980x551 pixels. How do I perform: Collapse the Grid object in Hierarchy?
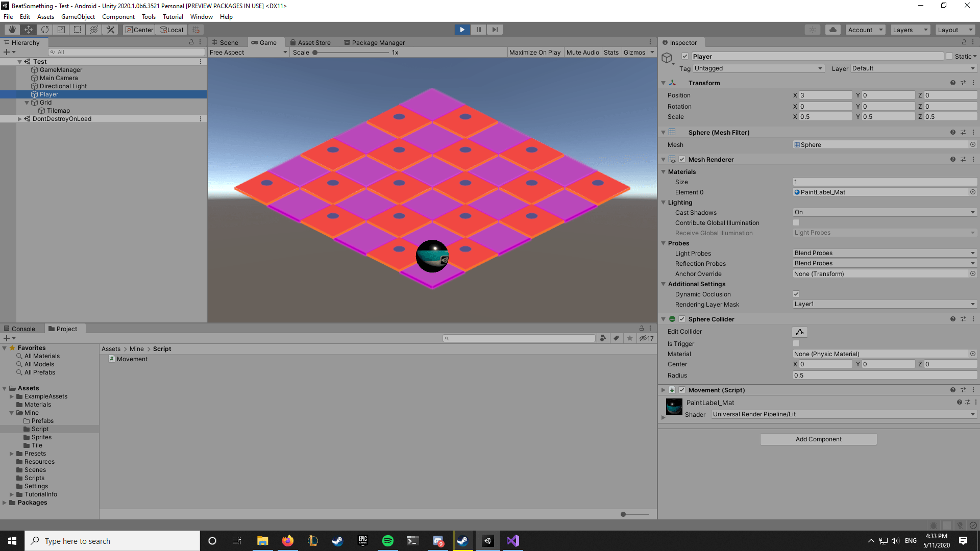[x=27, y=102]
